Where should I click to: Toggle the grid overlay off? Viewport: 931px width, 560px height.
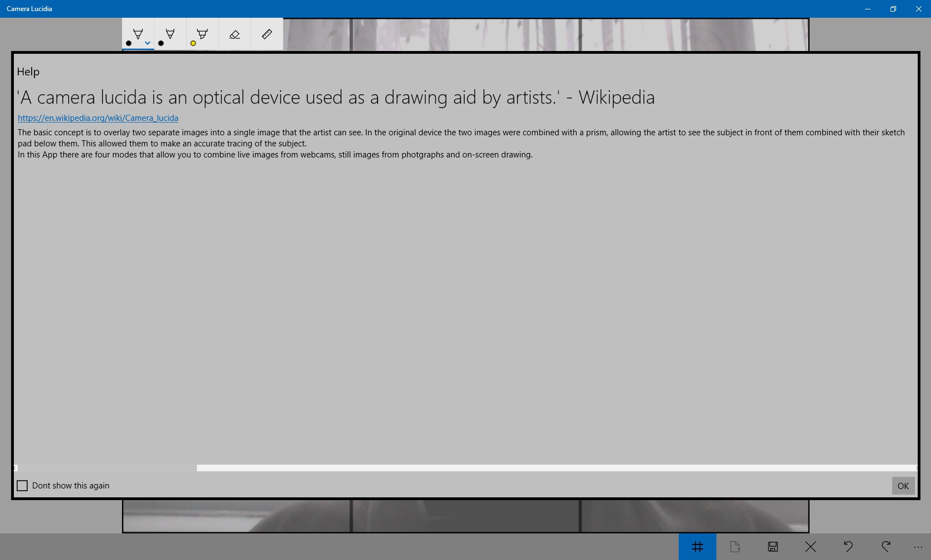[x=697, y=547]
